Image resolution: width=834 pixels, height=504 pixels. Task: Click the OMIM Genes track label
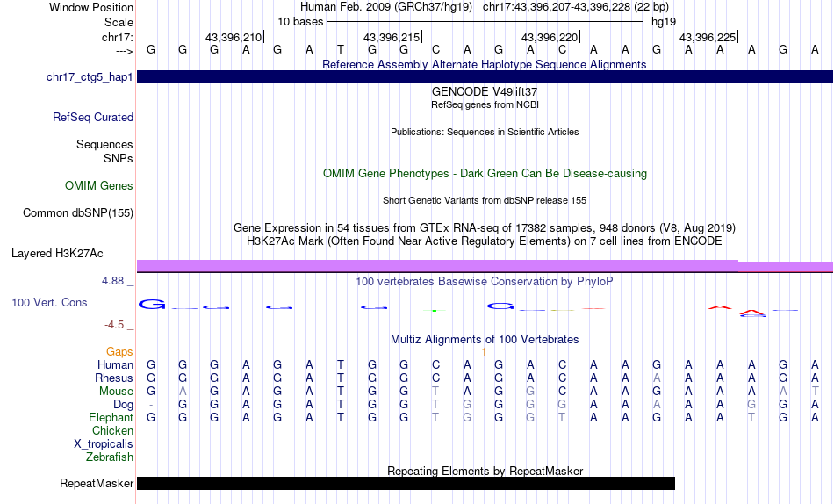(99, 186)
